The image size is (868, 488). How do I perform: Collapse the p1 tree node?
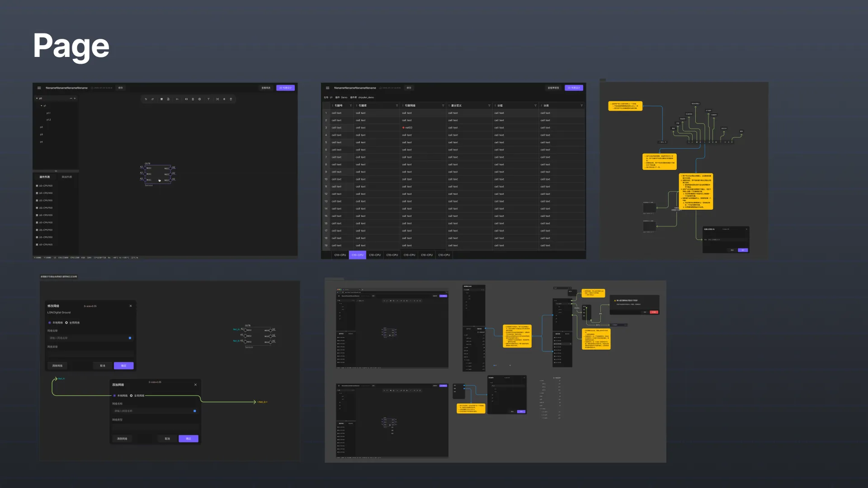click(x=42, y=106)
